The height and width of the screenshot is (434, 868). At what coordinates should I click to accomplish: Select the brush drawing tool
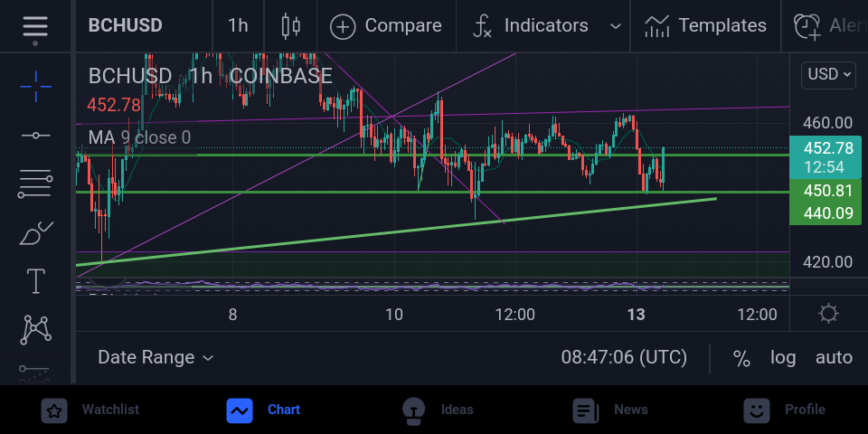coord(35,232)
